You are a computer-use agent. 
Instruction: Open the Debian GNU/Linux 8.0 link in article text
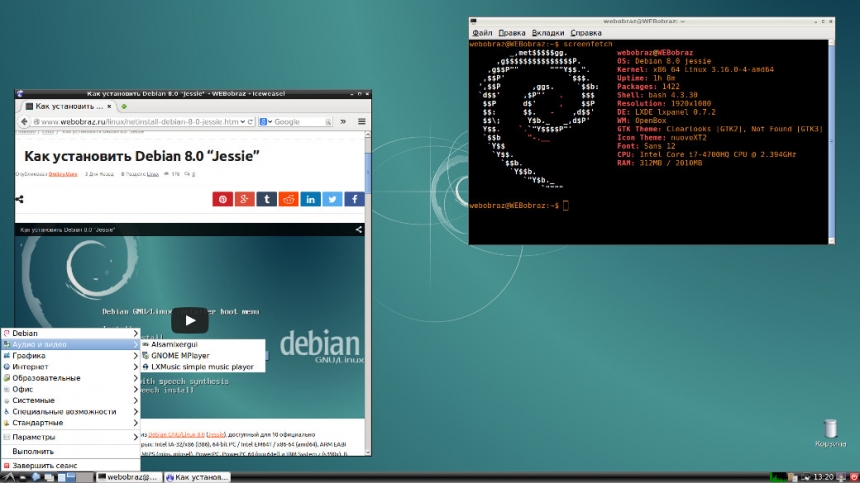point(177,434)
